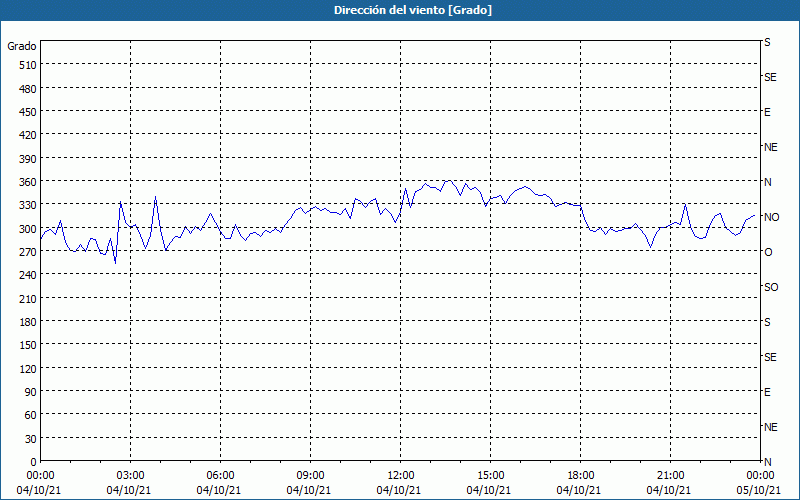Pick the 12:00 time axis label
Viewport: 800px width, 500px height.
401,476
